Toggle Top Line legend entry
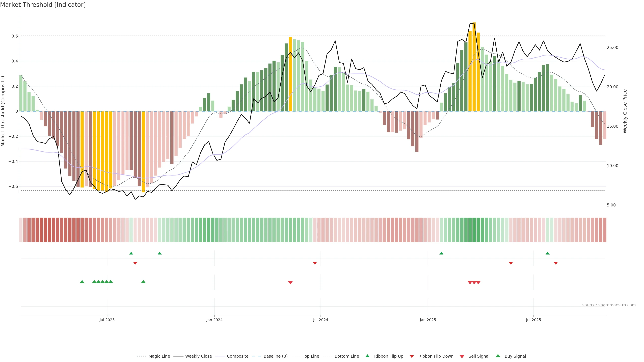 pyautogui.click(x=311, y=356)
